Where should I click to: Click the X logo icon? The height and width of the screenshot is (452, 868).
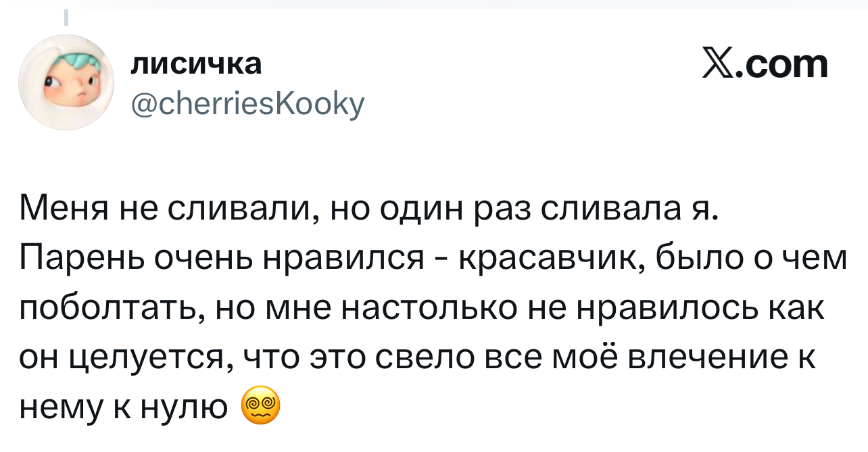pyautogui.click(x=717, y=65)
